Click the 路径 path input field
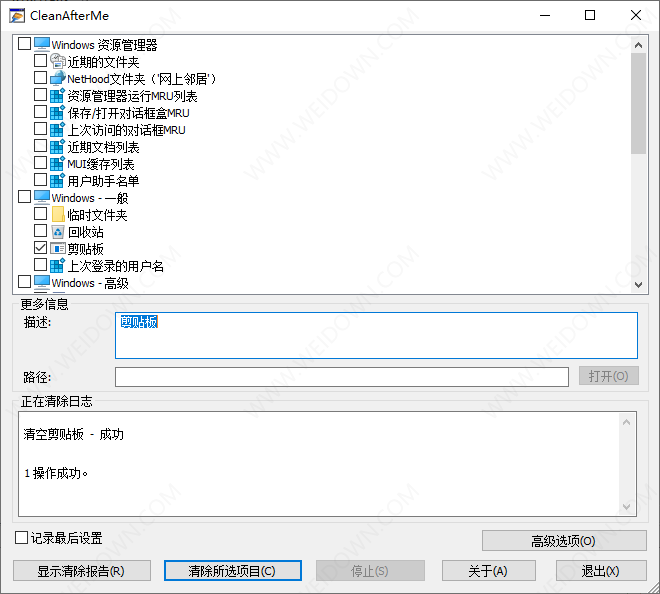The height and width of the screenshot is (594, 660). [342, 377]
